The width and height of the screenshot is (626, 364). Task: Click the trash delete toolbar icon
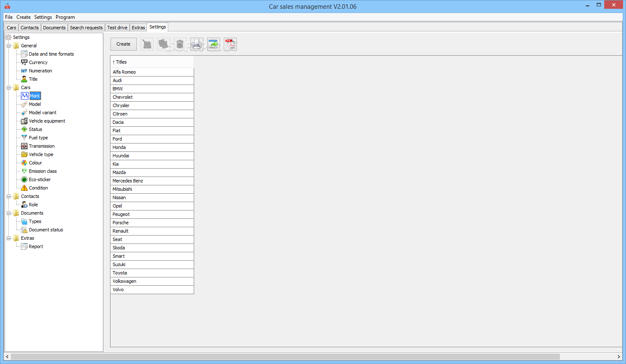(x=180, y=44)
